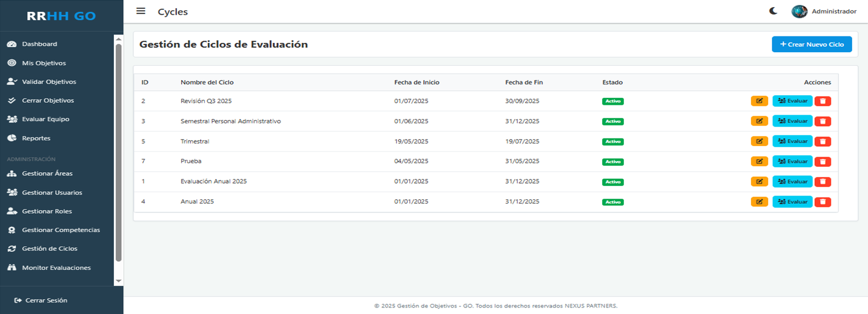Evaluate the Evaluación Anual 2025 cycle
868x314 pixels.
pyautogui.click(x=792, y=181)
